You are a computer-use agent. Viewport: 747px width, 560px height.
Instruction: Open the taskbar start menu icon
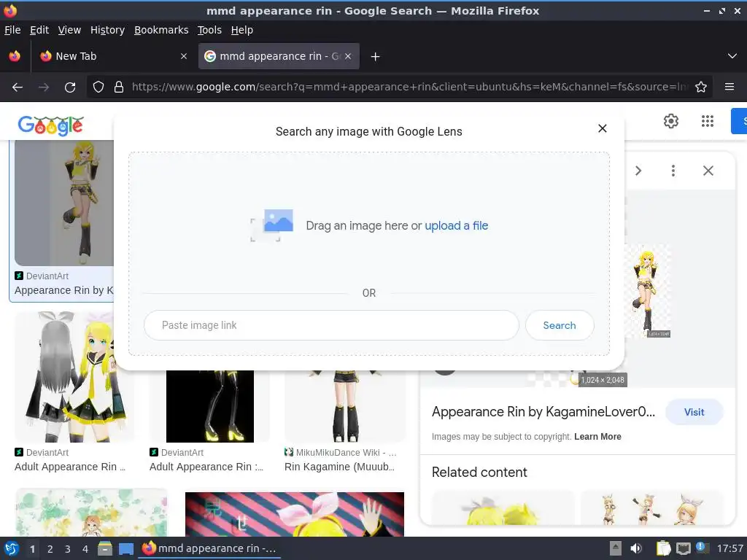(12, 548)
